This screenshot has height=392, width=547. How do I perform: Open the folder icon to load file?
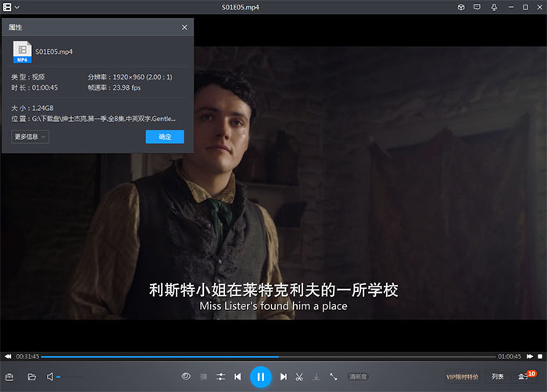[x=32, y=377]
